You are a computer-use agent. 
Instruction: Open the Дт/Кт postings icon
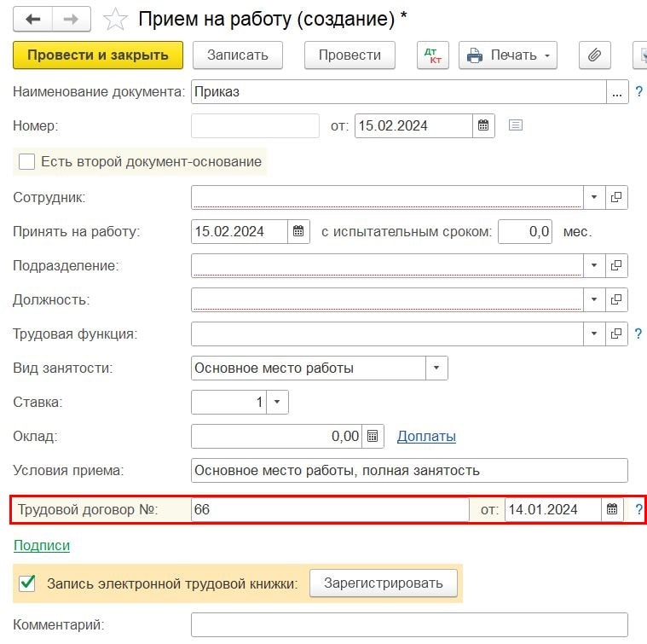(433, 55)
